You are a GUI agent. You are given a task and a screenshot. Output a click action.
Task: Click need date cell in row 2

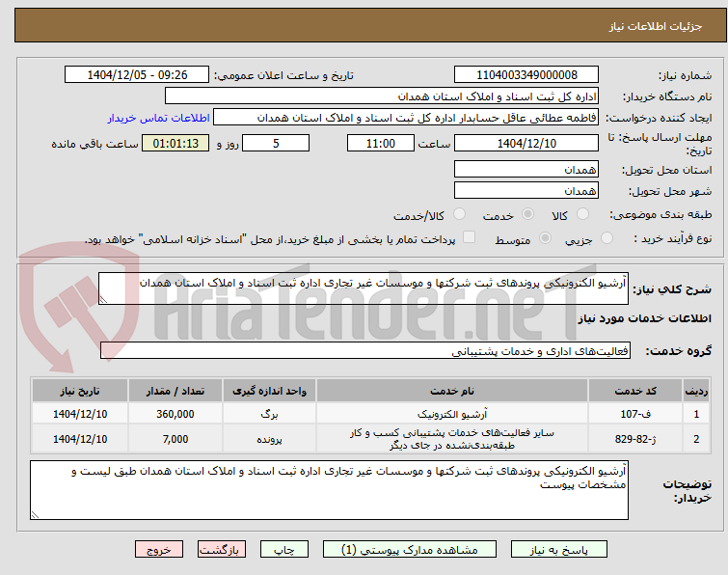click(80, 439)
